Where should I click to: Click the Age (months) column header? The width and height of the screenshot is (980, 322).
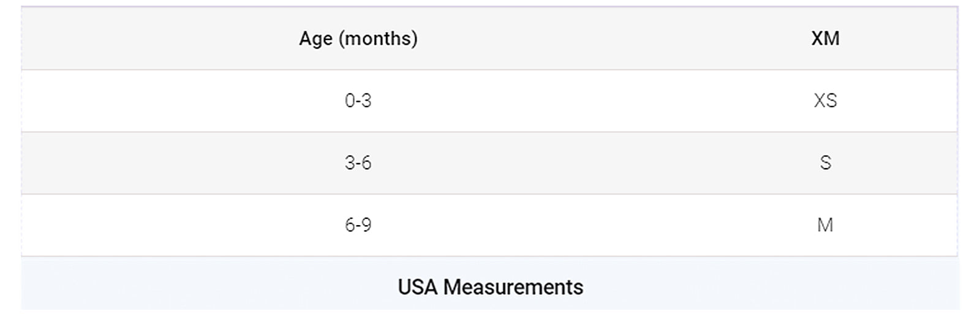(358, 39)
